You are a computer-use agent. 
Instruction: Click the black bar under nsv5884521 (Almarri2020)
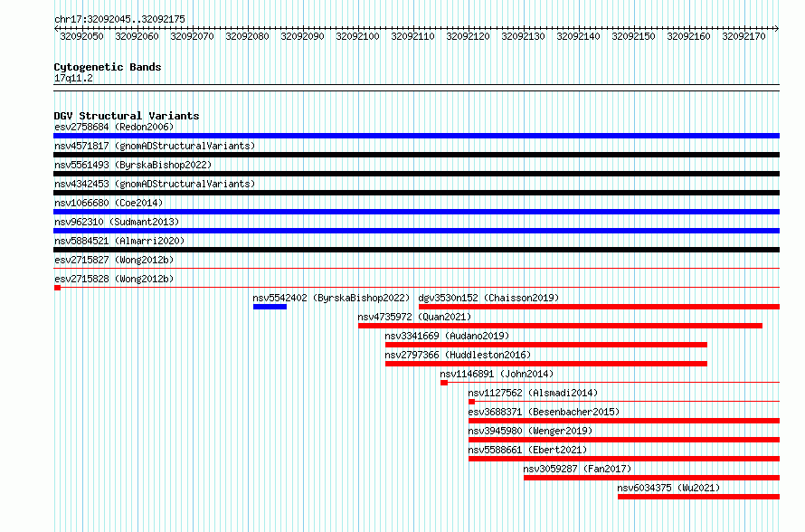(416, 250)
